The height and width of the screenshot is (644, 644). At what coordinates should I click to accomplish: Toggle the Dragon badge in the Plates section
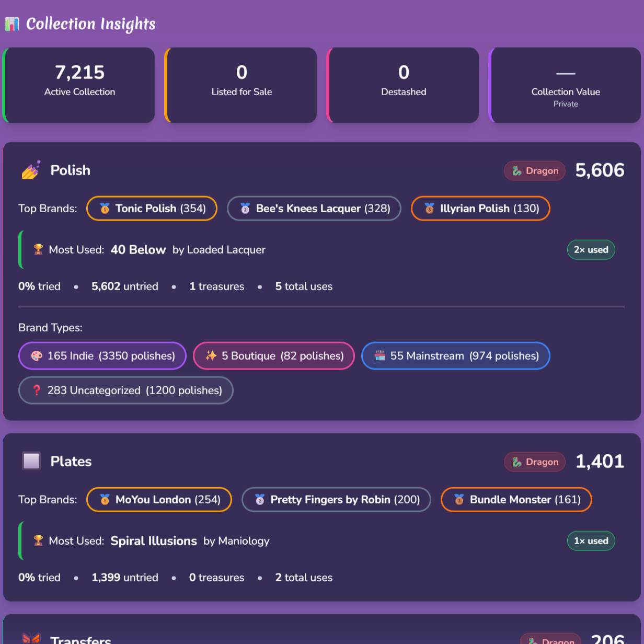[534, 462]
